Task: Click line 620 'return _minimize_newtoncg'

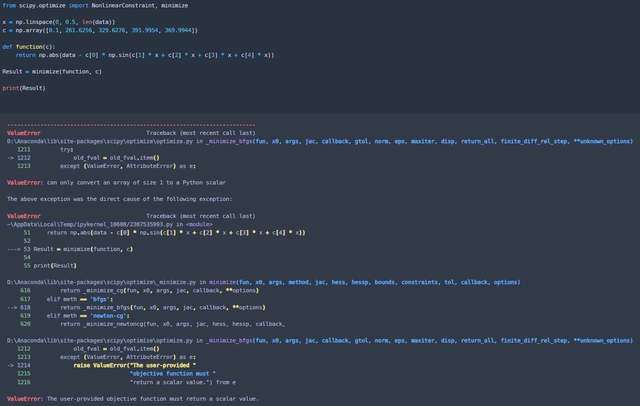Action: tap(153, 324)
